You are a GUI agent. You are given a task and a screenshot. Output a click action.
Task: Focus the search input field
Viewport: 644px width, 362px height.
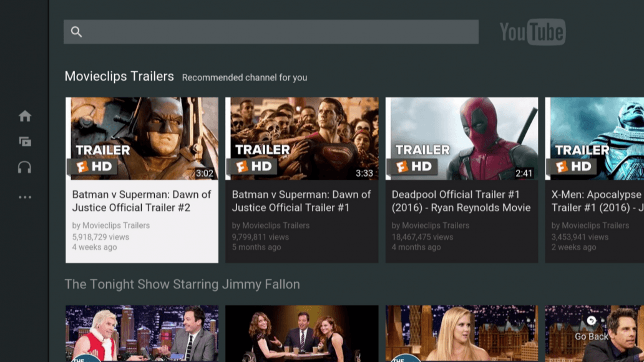point(281,32)
